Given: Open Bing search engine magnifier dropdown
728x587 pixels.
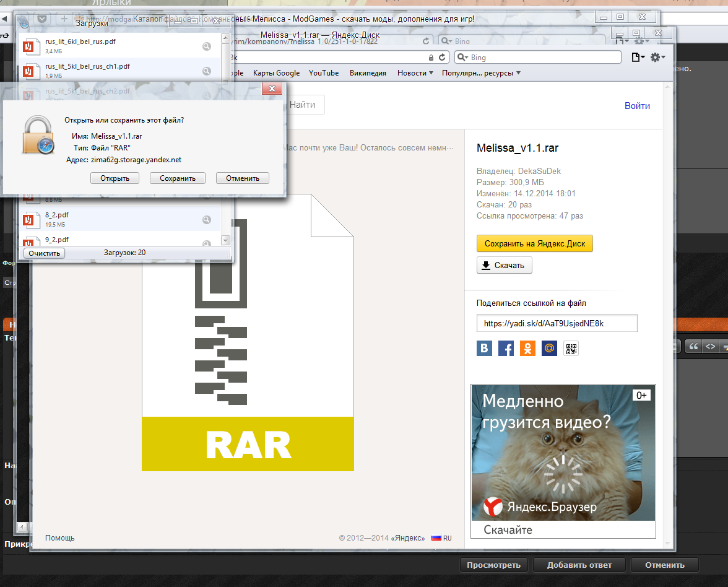Looking at the screenshot, I should (462, 57).
